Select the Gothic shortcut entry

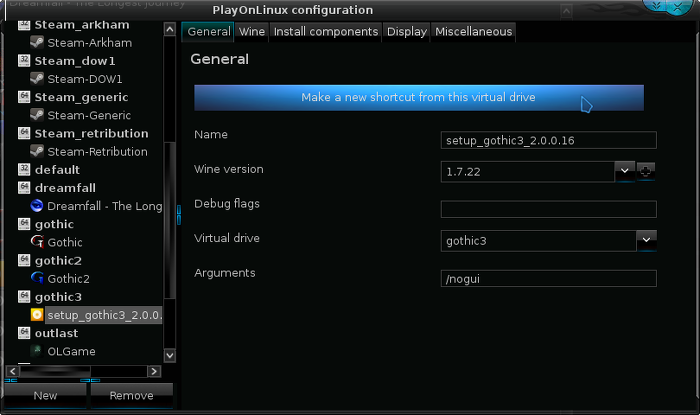coord(65,242)
